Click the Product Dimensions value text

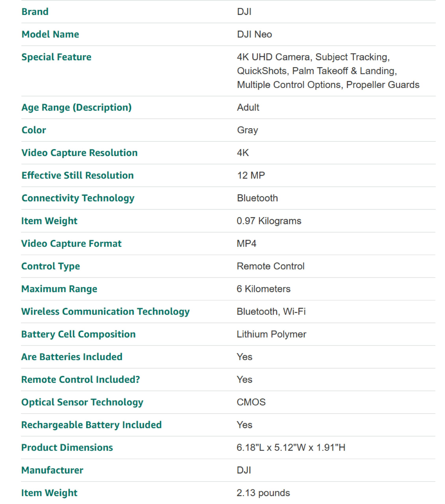pyautogui.click(x=291, y=448)
